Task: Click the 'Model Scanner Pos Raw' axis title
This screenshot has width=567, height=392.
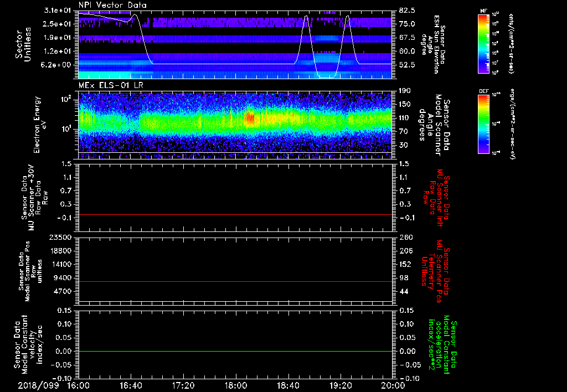Action: point(30,271)
